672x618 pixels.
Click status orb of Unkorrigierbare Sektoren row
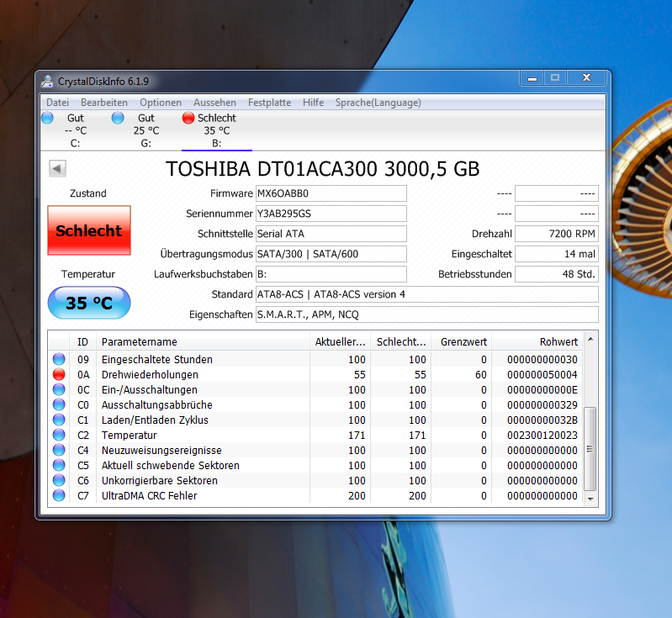[59, 480]
